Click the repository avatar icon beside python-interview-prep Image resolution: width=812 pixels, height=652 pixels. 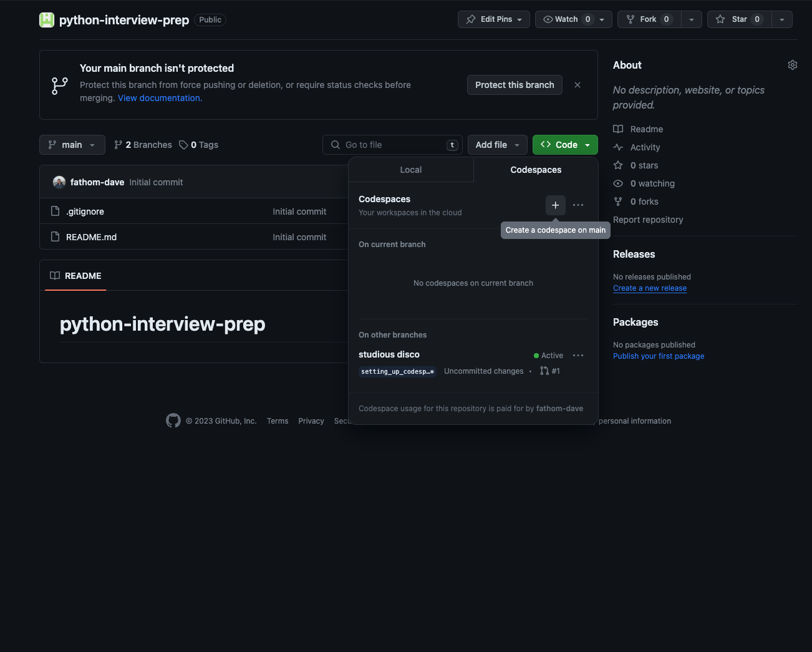coord(47,20)
